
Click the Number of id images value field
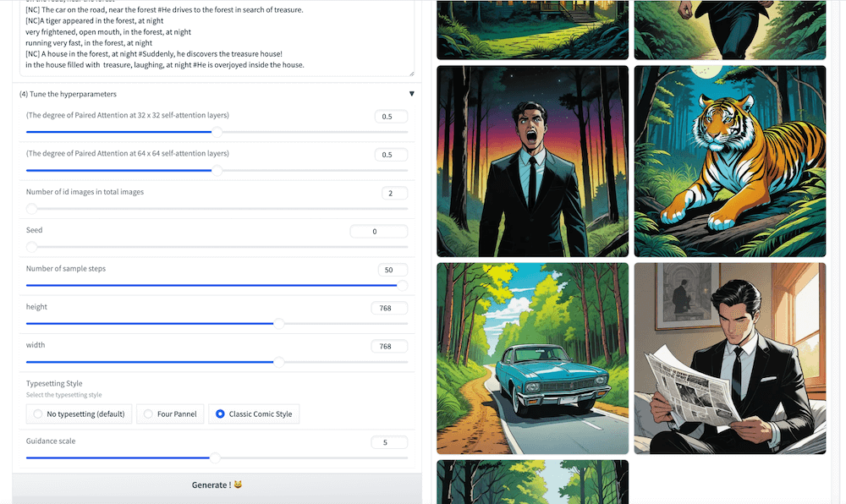coord(393,193)
